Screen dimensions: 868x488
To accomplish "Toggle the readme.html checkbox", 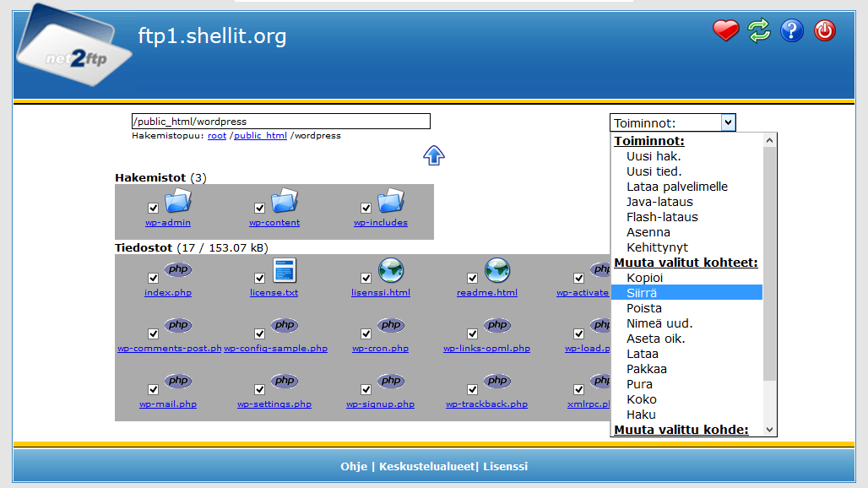I will pos(472,278).
